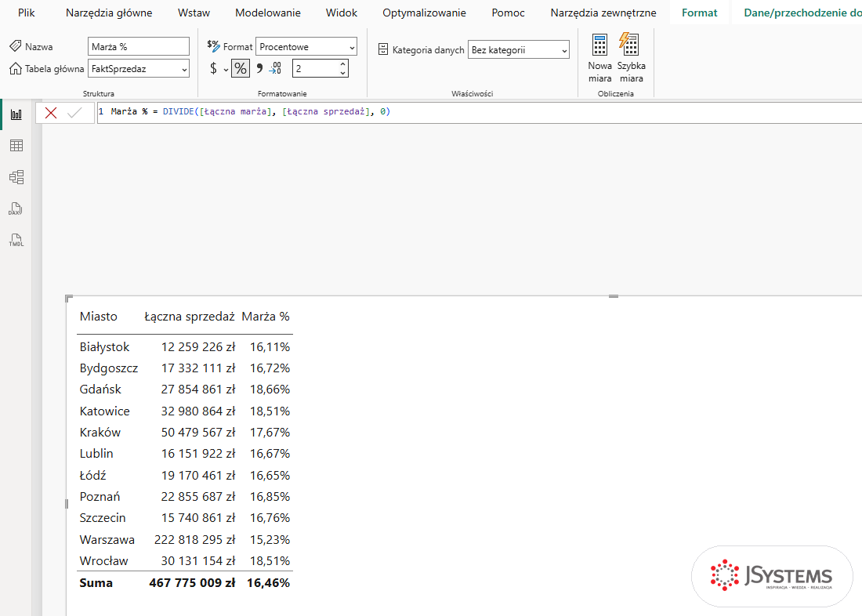Open Narzędzia główne tab
Viewport: 862px width, 616px height.
(109, 13)
